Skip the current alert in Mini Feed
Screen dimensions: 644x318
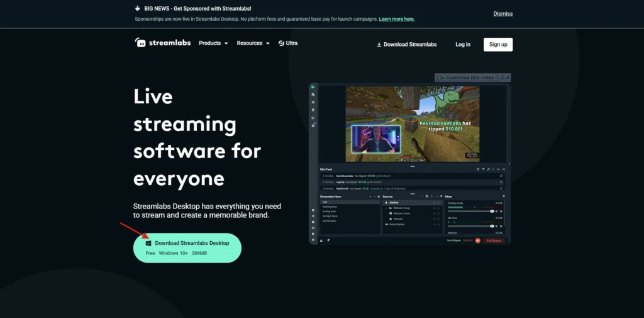point(499,169)
